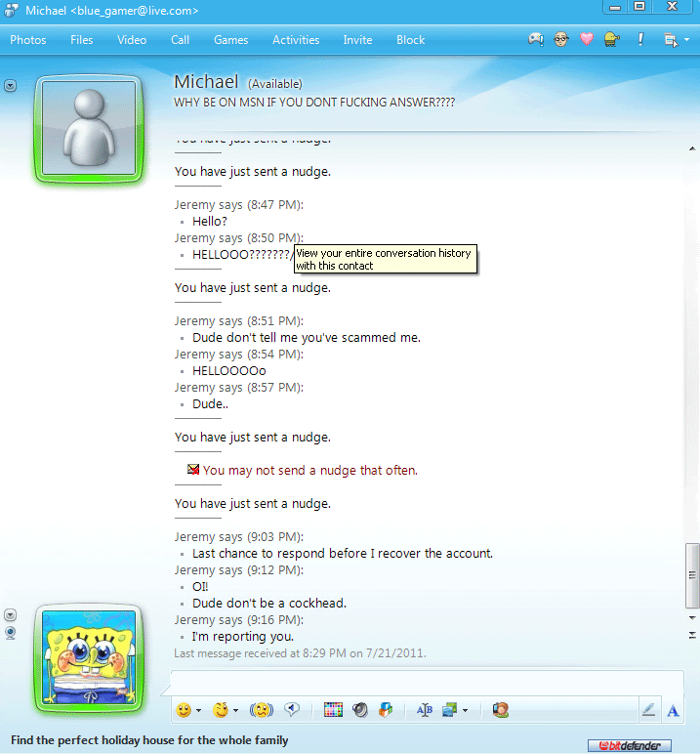Click the "You may not send a nudge that often." warning
This screenshot has width=700, height=754.
310,471
